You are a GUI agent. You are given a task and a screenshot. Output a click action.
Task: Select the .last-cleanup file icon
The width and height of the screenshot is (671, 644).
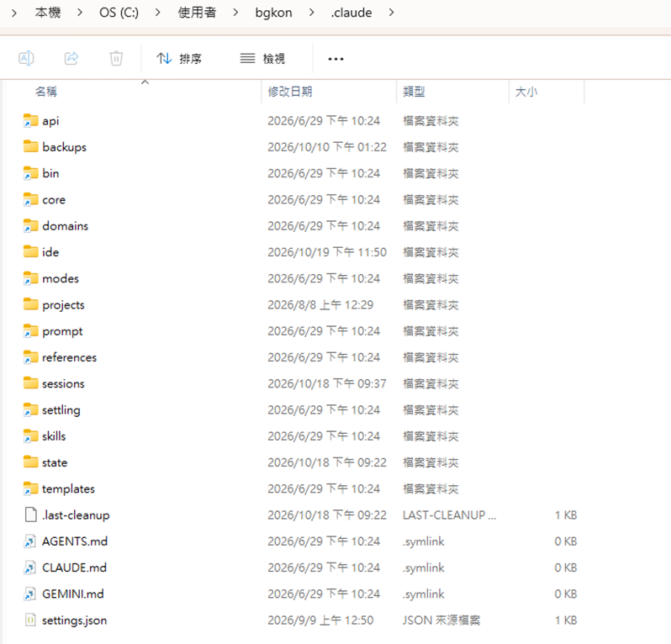tap(31, 515)
